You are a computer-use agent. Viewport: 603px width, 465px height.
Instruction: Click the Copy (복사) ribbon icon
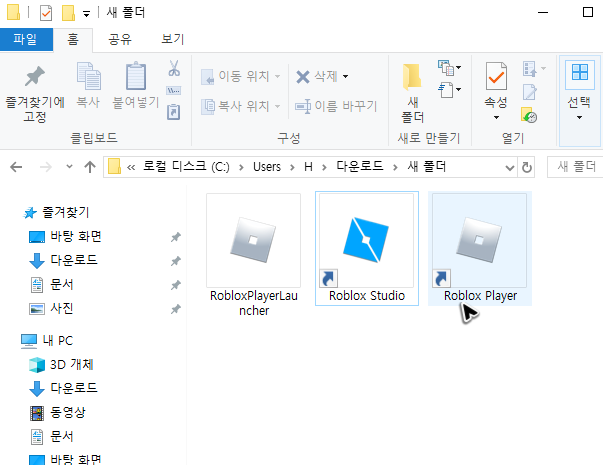[x=88, y=76]
